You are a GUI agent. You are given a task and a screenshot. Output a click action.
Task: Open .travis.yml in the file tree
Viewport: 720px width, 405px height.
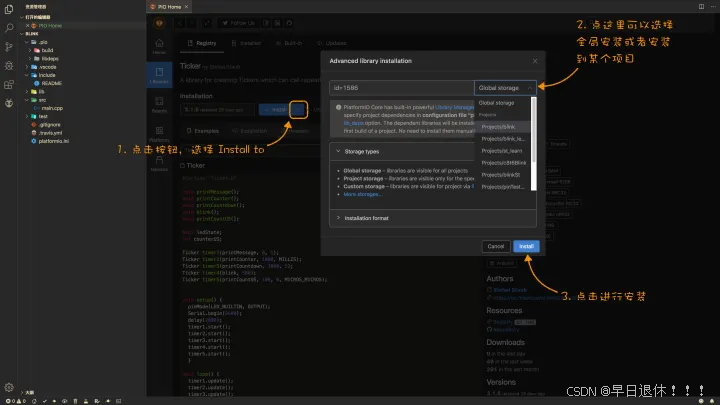tap(46, 133)
